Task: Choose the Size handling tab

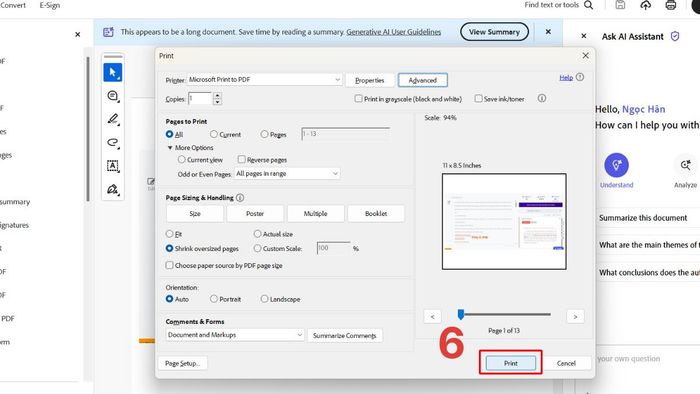Action: pos(195,214)
